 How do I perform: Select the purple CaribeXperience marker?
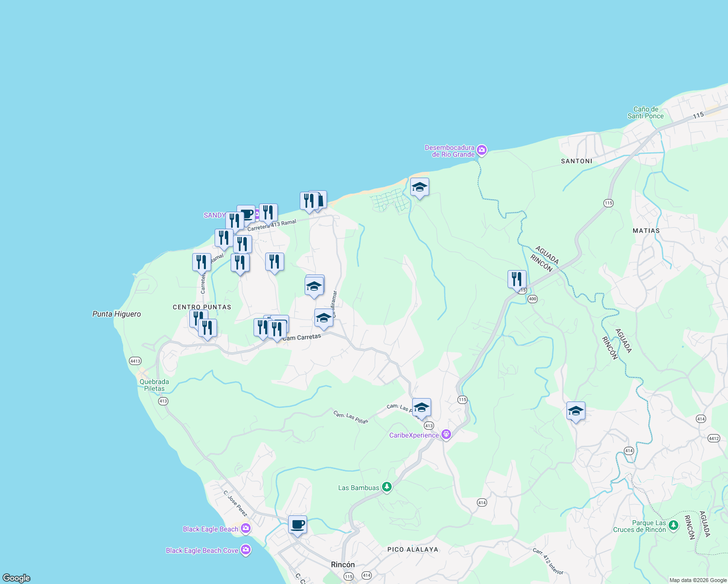point(446,434)
